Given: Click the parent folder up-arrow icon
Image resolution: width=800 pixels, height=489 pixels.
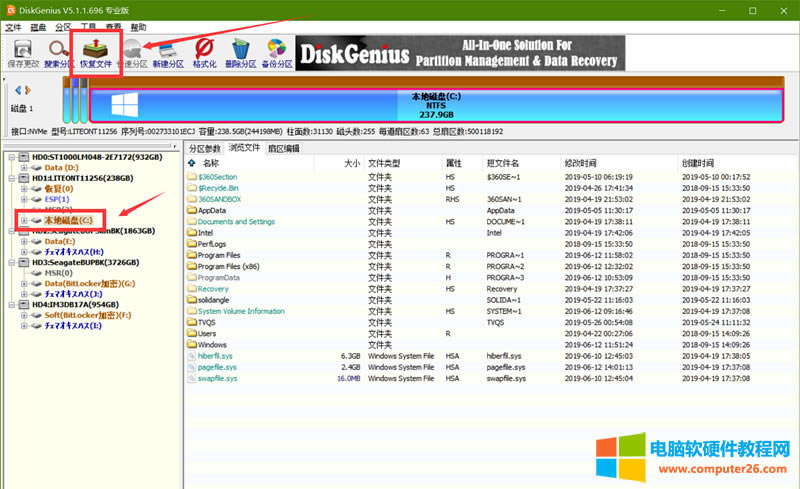Looking at the screenshot, I should coord(193,163).
